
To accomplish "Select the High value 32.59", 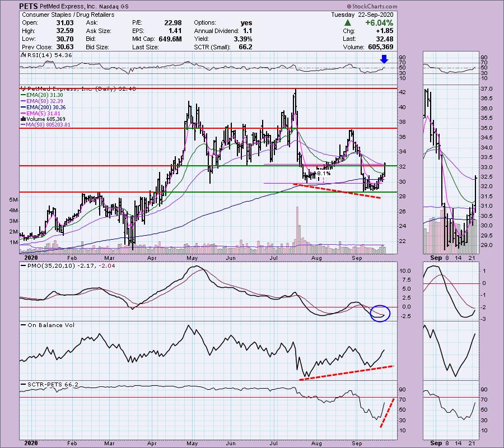I will pyautogui.click(x=65, y=31).
